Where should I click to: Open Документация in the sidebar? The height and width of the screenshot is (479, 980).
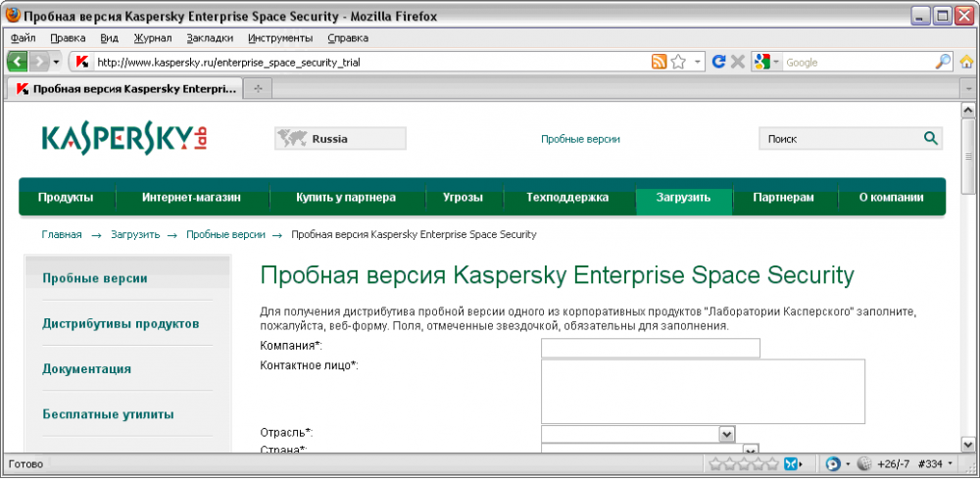(87, 369)
